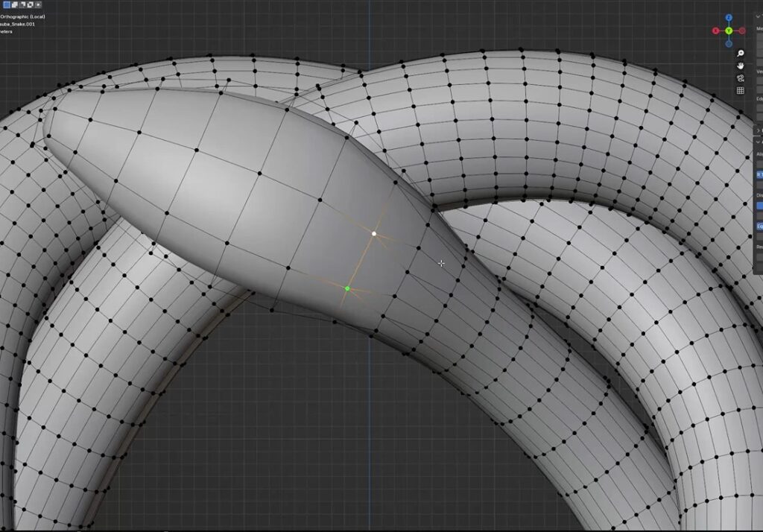Click the green Y axis gizmo ball
763x532 pixels.
pyautogui.click(x=729, y=31)
